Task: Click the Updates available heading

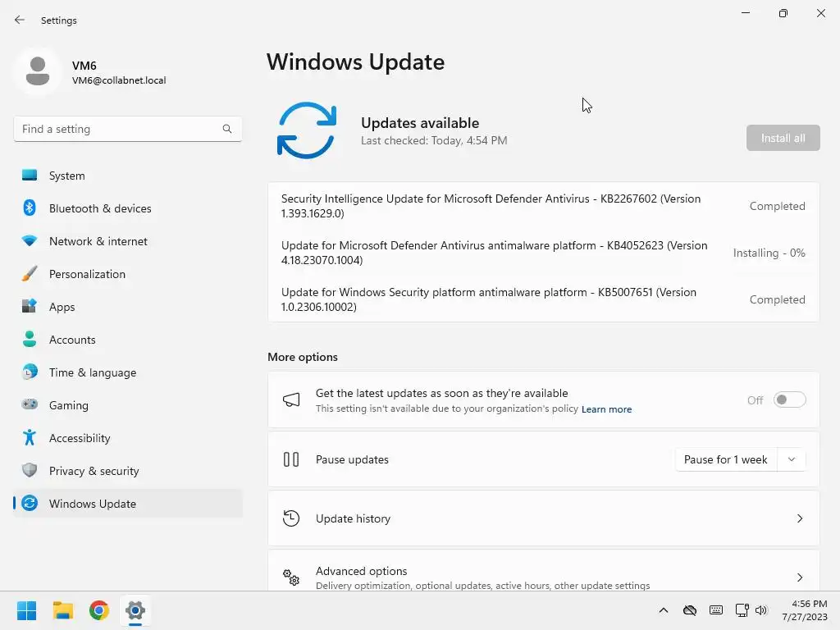Action: click(x=420, y=123)
